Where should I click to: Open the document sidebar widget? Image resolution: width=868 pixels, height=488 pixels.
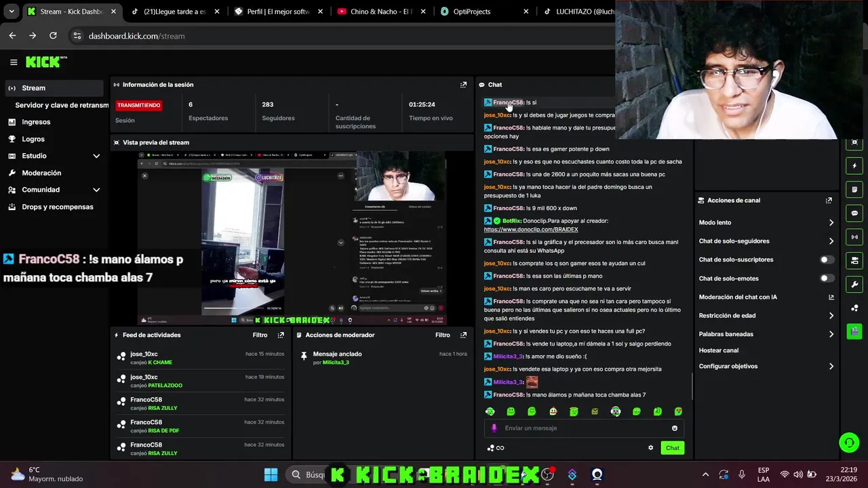(x=854, y=190)
